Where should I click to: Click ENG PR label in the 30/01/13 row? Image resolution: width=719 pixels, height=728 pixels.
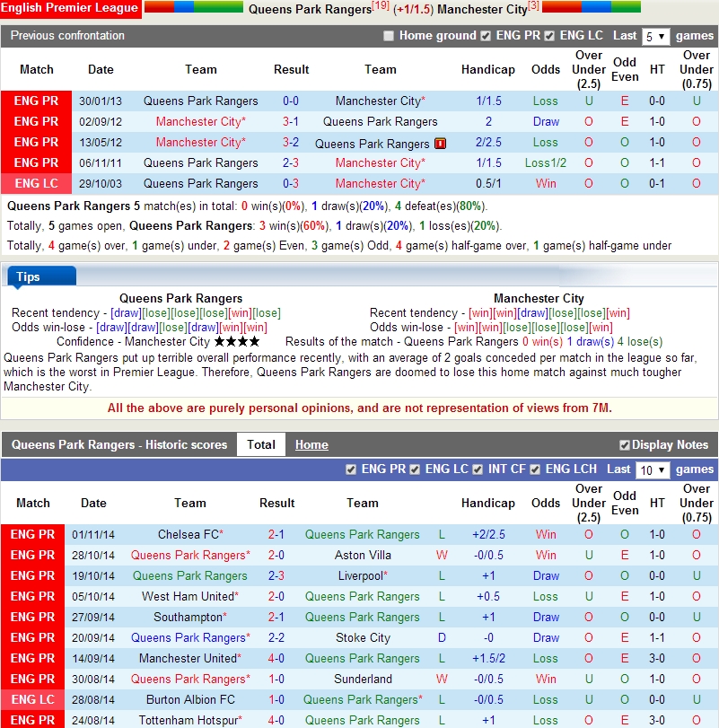(36, 101)
